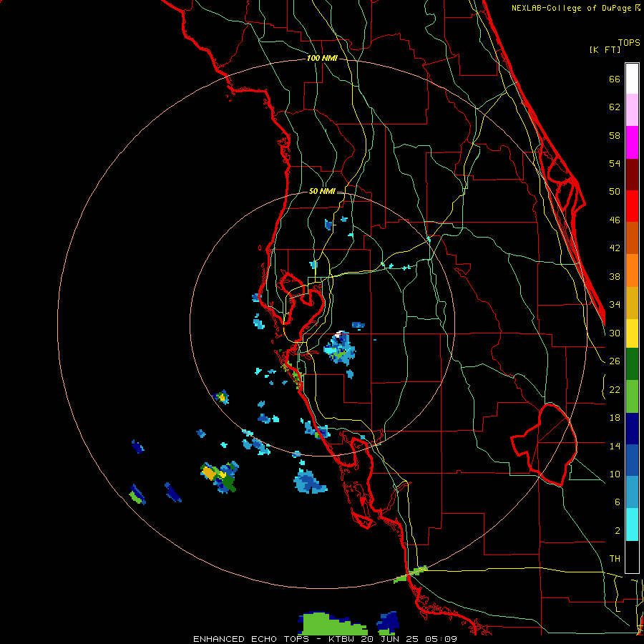Click legend value 66
The image size is (644, 644).
615,79
